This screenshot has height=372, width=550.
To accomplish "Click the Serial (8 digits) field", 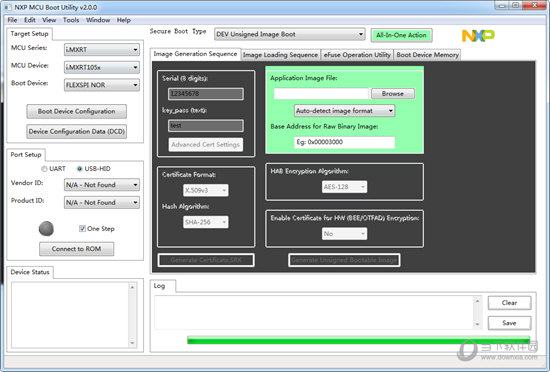I will pyautogui.click(x=206, y=94).
